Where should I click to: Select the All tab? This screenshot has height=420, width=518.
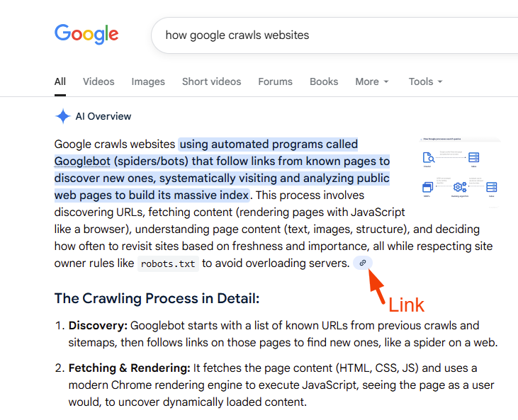click(x=60, y=81)
